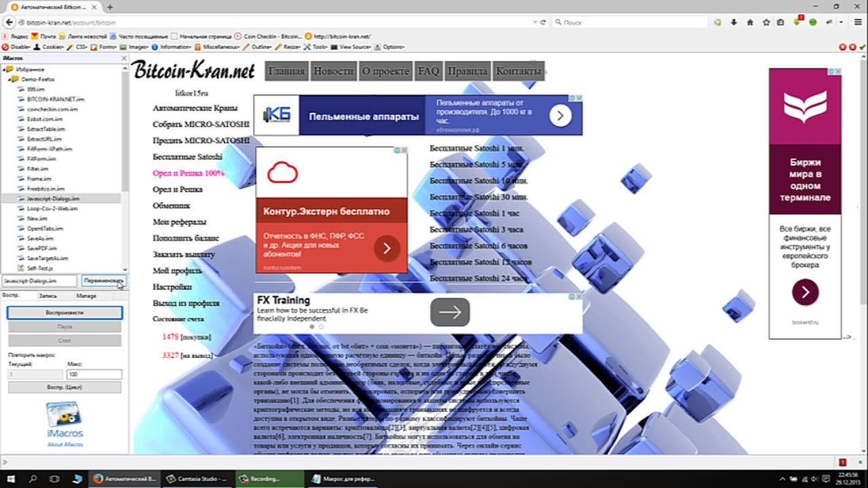Select Freebitco.in.iim macro in tree
The width and height of the screenshot is (868, 488).
(45, 188)
